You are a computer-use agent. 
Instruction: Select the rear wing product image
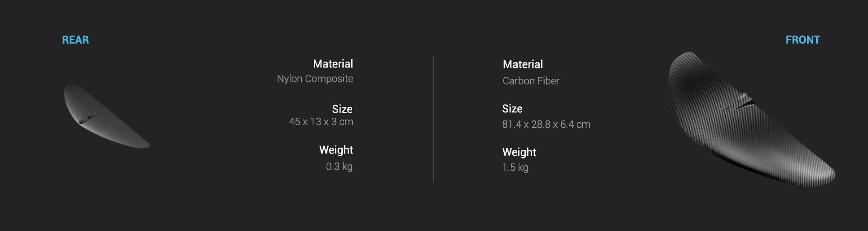(104, 115)
